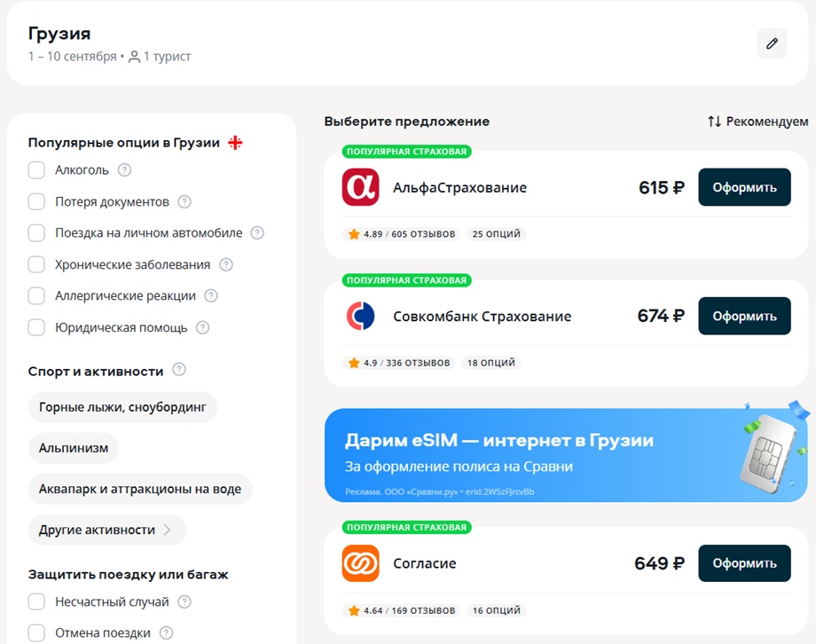Screen dimensions: 816x644
Task: Select Аквапарк и аттракционы на воде chip
Action: click(140, 489)
